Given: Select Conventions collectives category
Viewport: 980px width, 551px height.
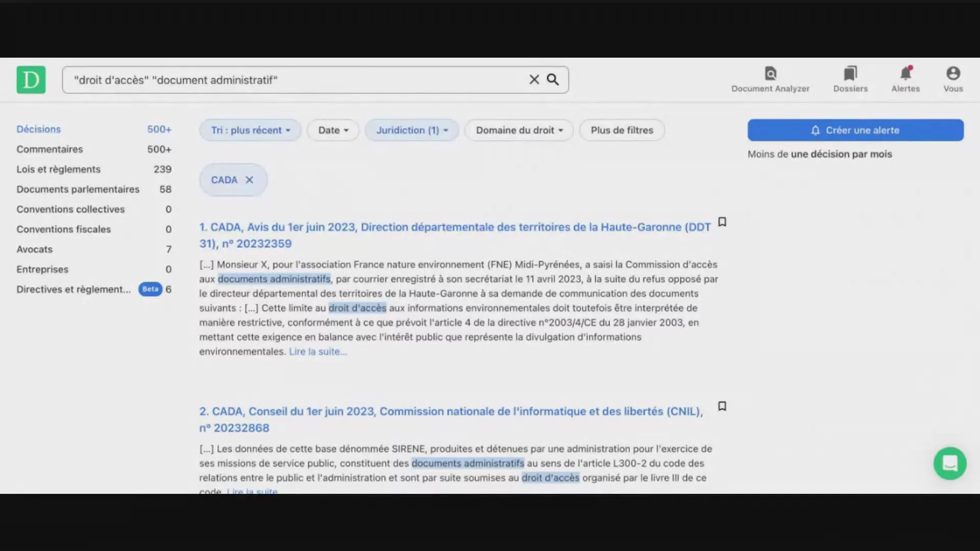Looking at the screenshot, I should pos(94,209).
